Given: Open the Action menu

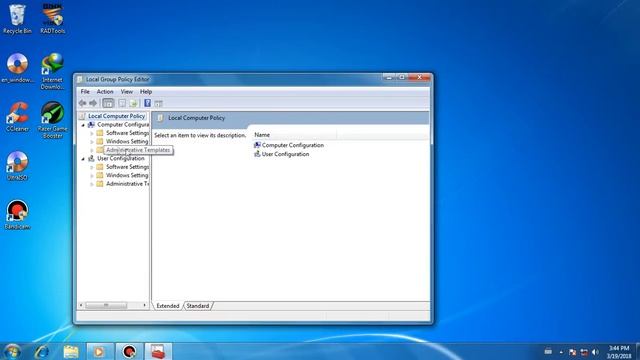Looking at the screenshot, I should (x=105, y=91).
